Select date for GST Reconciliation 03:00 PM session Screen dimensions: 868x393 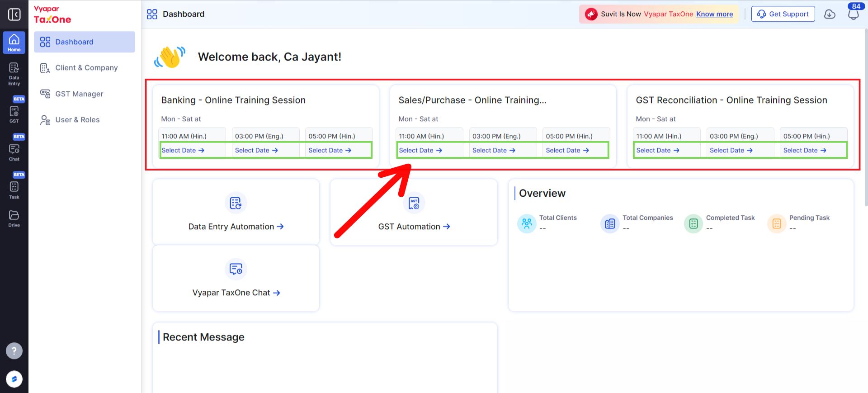(x=731, y=150)
